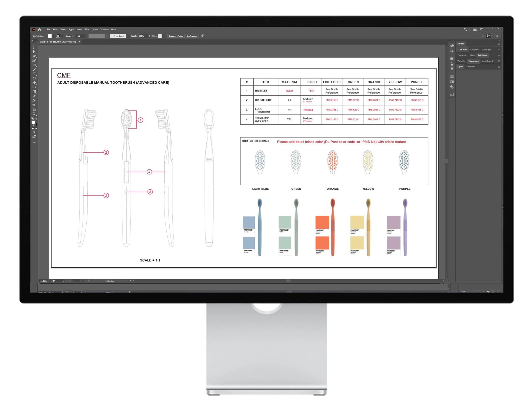Screen dimensions: 532x411
Task: Toggle default fill and stroke
Action: [33, 118]
